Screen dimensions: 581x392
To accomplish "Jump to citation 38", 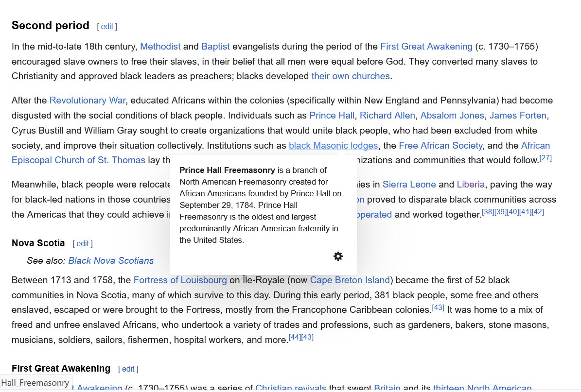I will 488,212.
